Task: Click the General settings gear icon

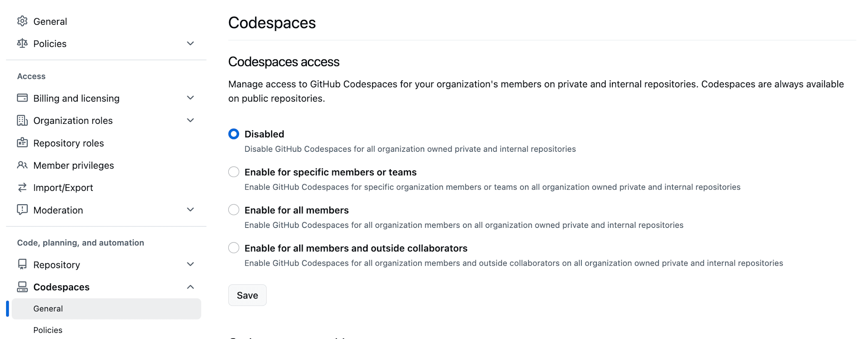Action: 22,21
